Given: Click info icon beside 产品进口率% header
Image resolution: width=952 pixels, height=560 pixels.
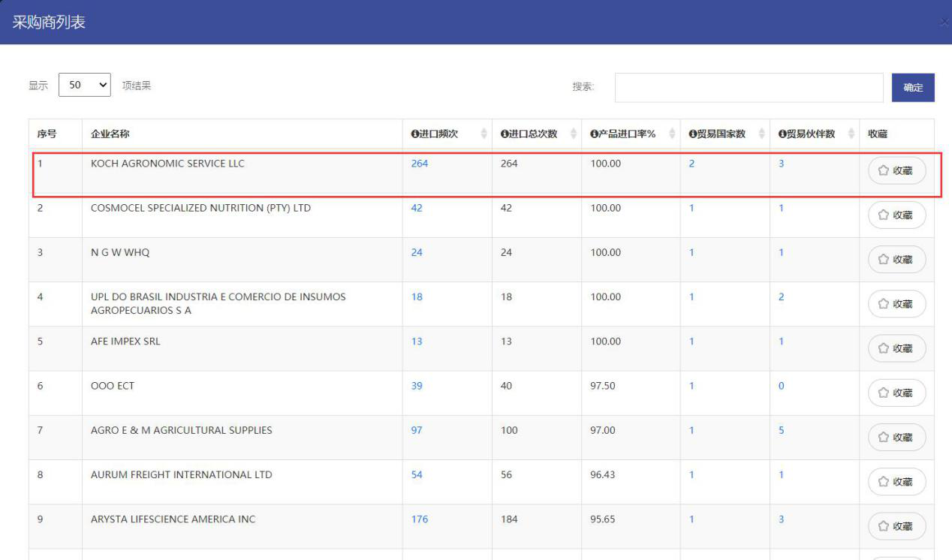Looking at the screenshot, I should (x=594, y=134).
